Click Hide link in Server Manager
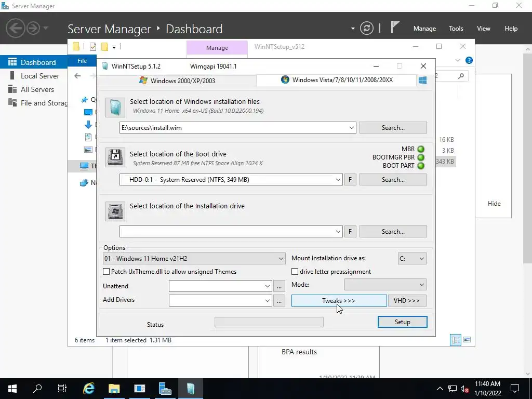532x399 pixels. click(494, 204)
